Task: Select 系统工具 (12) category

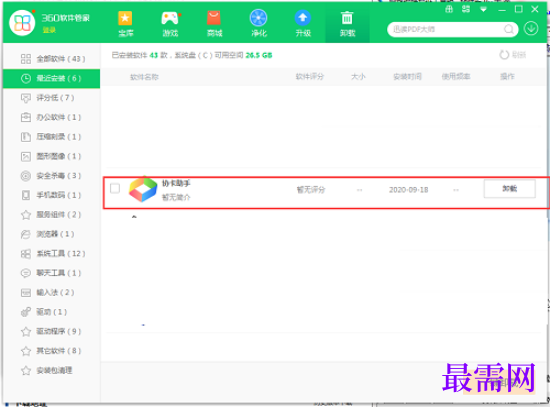Action: pyautogui.click(x=52, y=254)
